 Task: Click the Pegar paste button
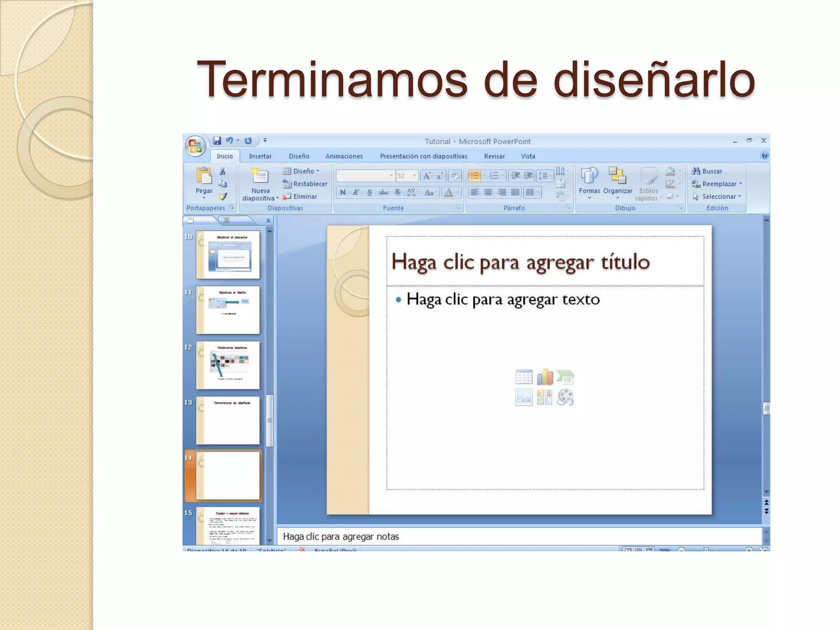click(204, 183)
